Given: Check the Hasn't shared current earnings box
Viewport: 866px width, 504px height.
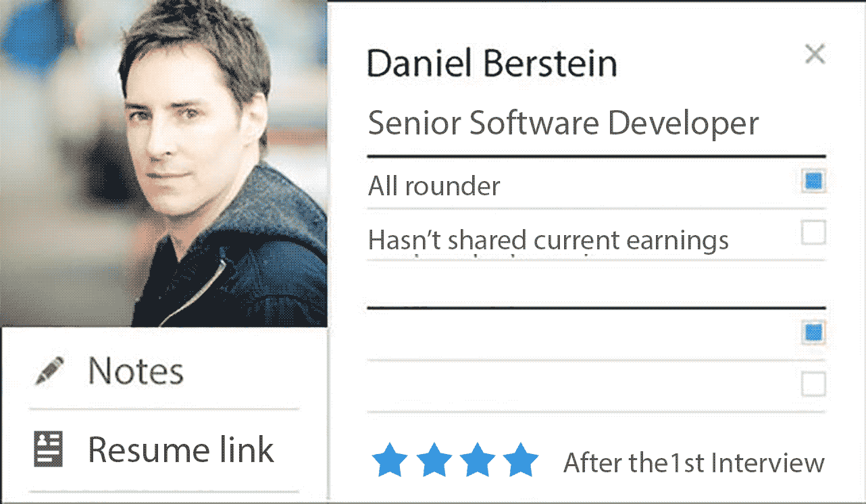Looking at the screenshot, I should (813, 234).
